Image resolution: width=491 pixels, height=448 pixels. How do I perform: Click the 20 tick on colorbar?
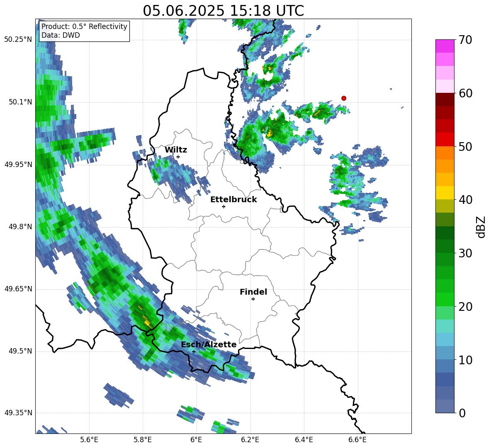(x=465, y=307)
